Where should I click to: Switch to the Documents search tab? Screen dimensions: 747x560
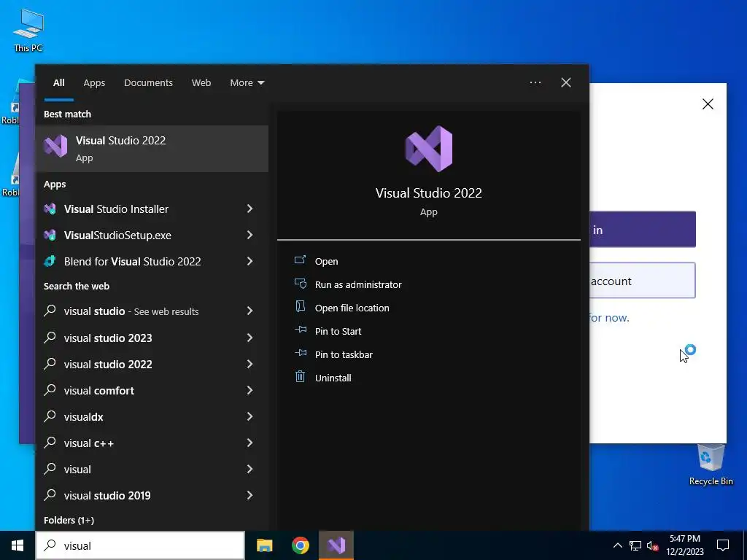click(x=148, y=82)
